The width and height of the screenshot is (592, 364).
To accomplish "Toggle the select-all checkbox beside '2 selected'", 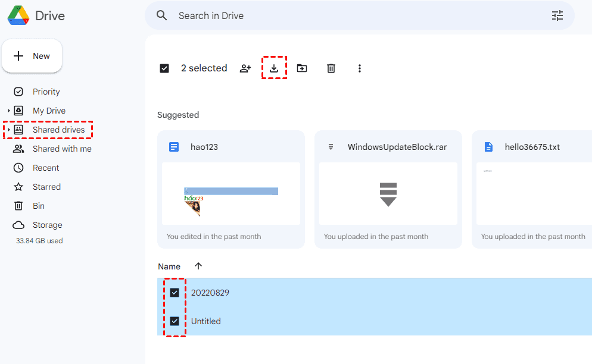I will pos(164,68).
